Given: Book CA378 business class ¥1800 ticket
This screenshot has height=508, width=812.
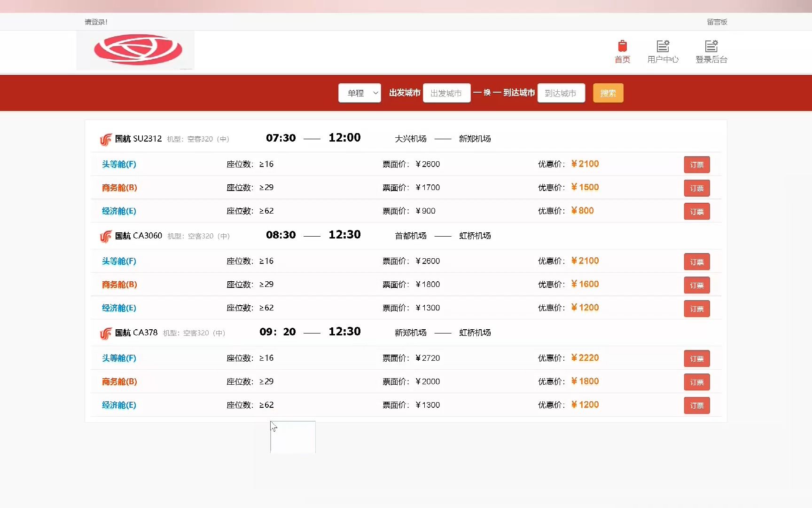Looking at the screenshot, I should tap(697, 382).
